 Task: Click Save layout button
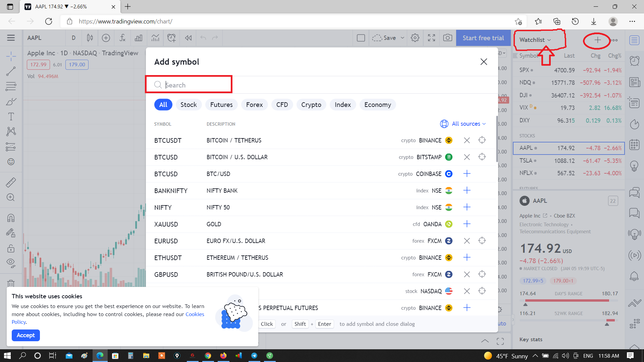[385, 38]
